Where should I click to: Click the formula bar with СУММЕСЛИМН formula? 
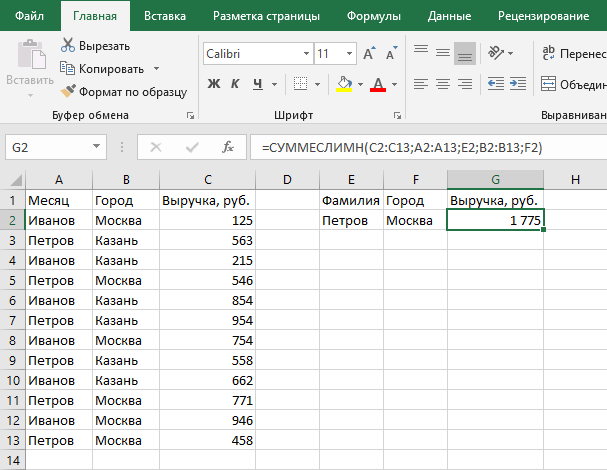428,148
